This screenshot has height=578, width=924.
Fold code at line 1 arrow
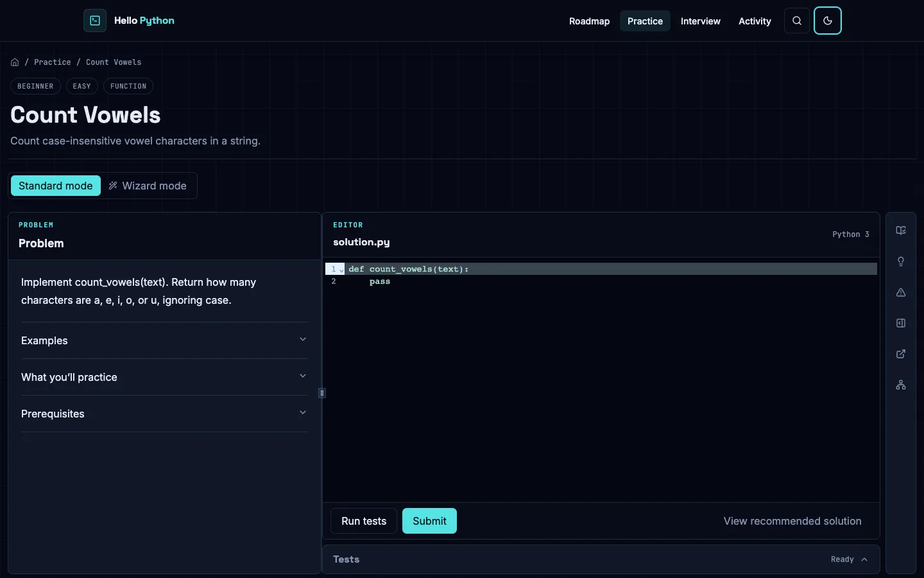point(341,270)
